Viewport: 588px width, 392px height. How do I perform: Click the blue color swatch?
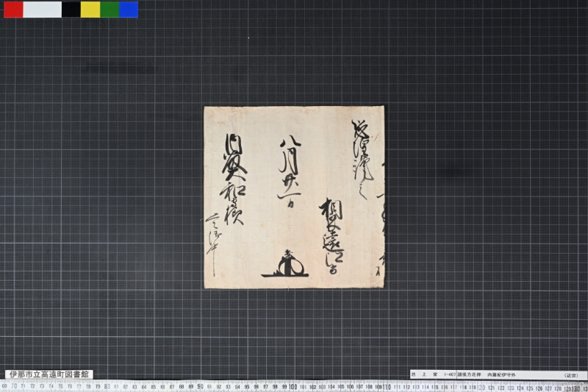pos(129,10)
